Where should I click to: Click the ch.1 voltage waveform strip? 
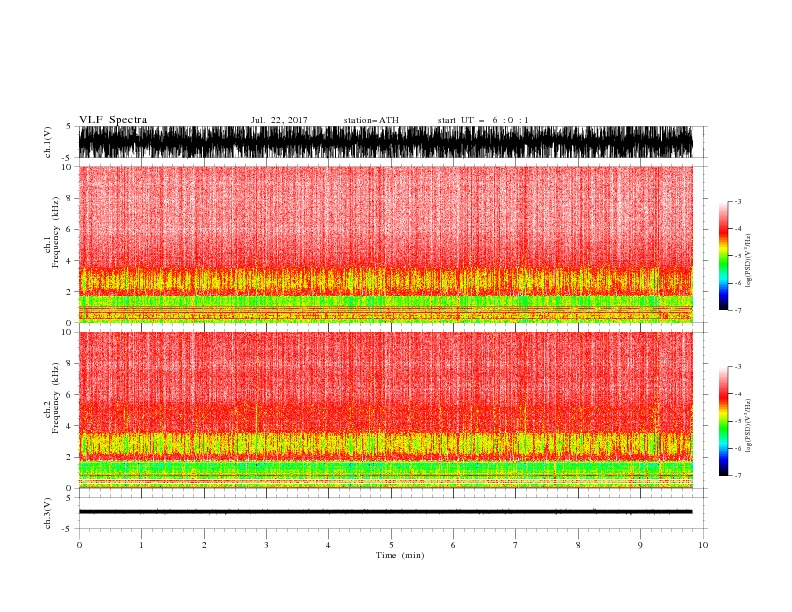pyautogui.click(x=385, y=142)
